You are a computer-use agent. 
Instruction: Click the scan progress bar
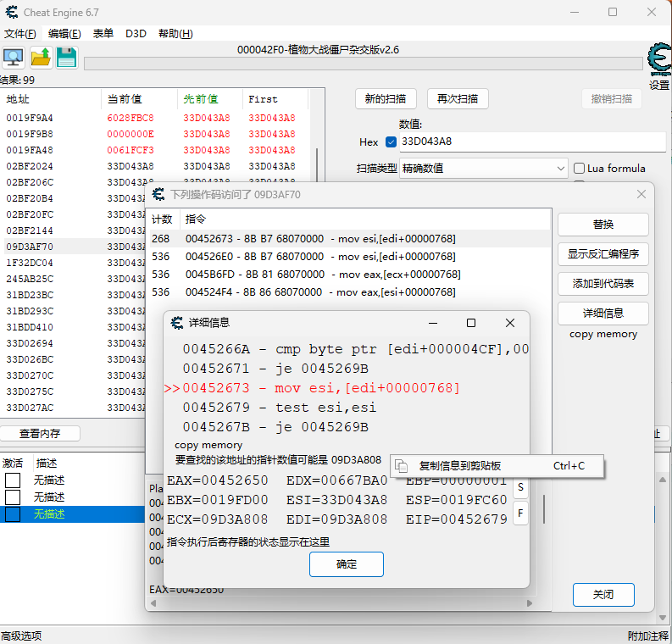coord(363,64)
